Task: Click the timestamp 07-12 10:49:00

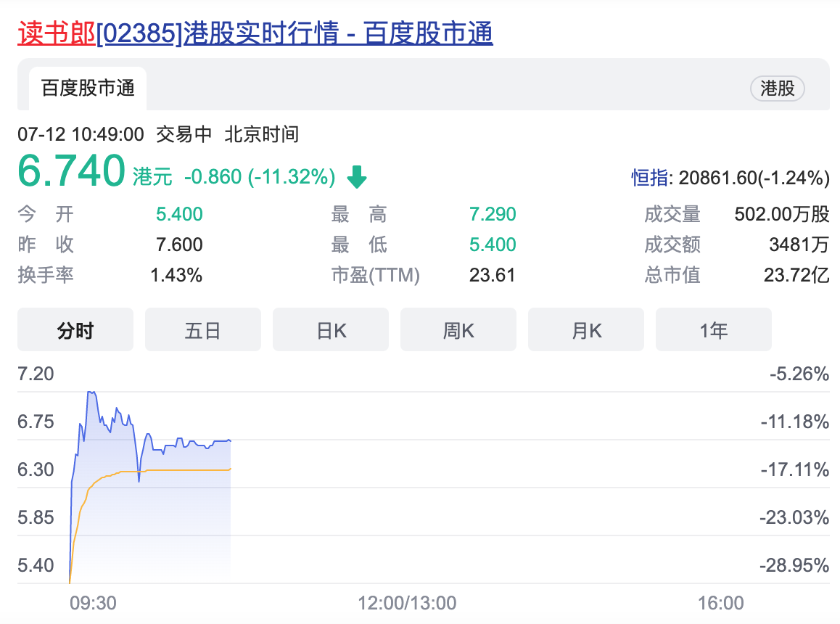Action: pos(81,134)
